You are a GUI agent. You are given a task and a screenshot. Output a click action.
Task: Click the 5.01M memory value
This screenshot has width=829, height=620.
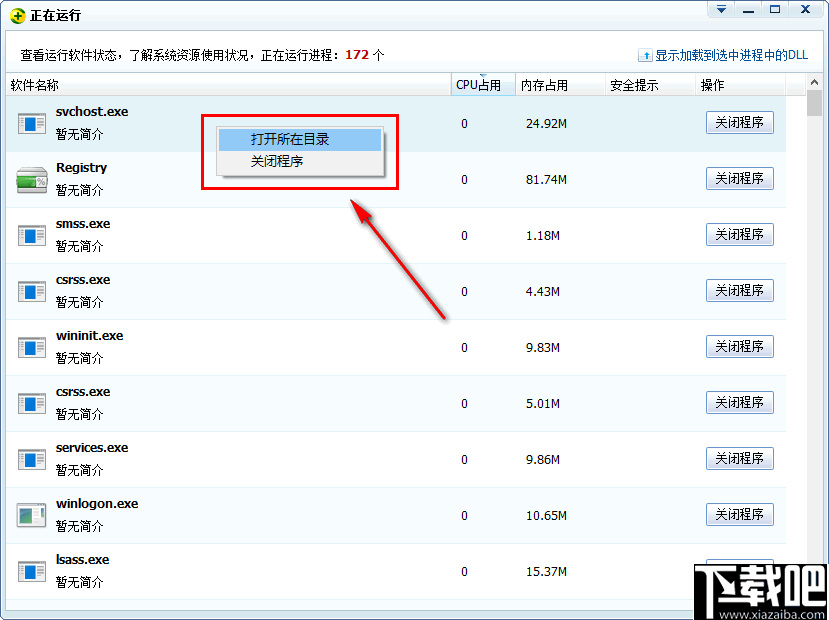coord(543,404)
